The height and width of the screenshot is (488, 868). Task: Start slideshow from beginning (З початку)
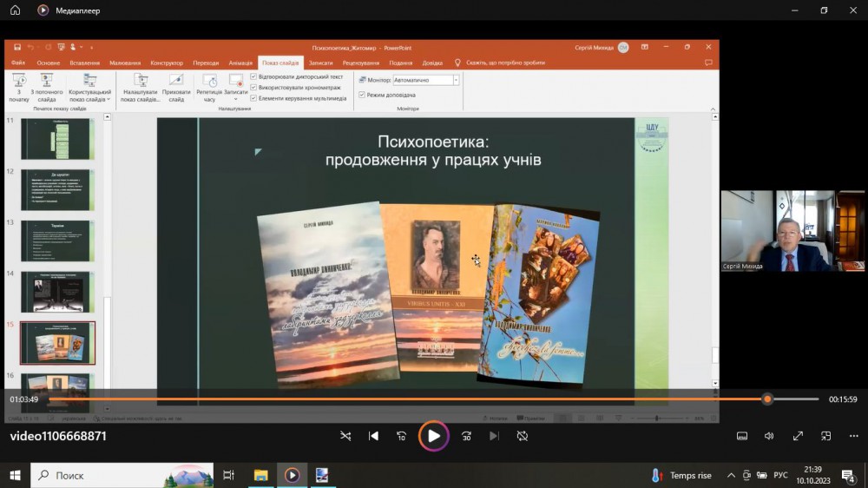click(19, 88)
